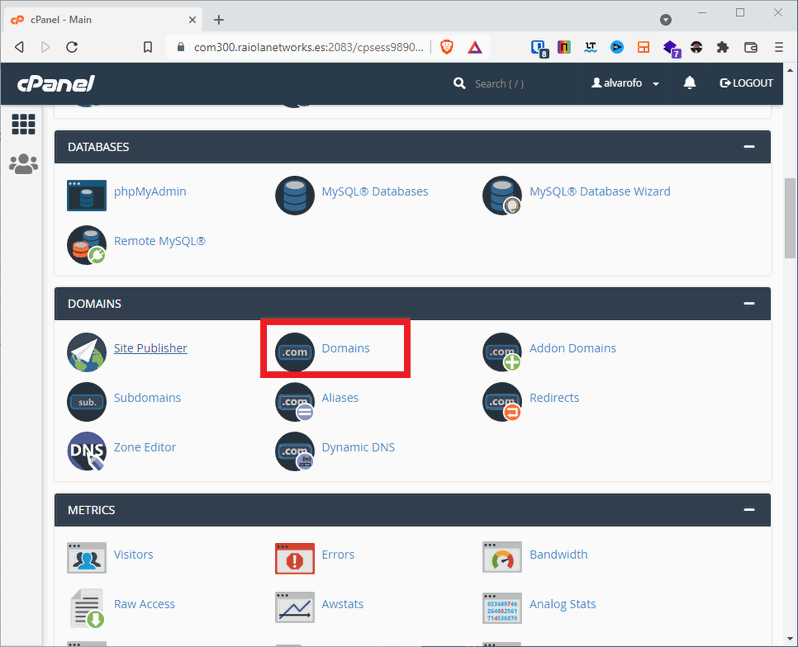Click the Analog Stats icon
This screenshot has width=798, height=647.
[x=502, y=608]
